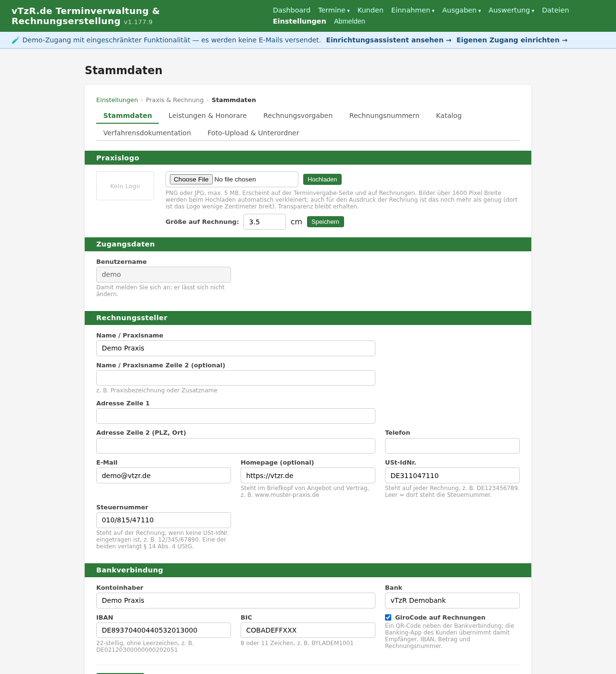This screenshot has width=616, height=674.
Task: Expand the Ausgaben navigation dropdown
Action: pyautogui.click(x=462, y=10)
